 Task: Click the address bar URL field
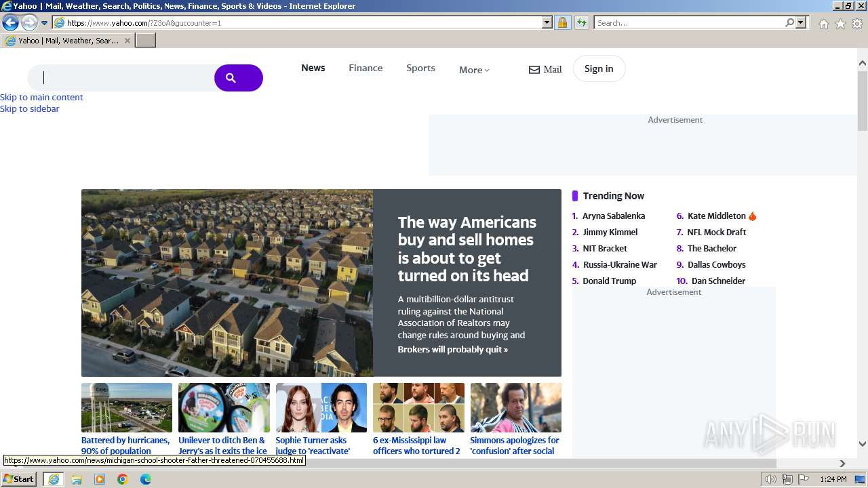[297, 23]
